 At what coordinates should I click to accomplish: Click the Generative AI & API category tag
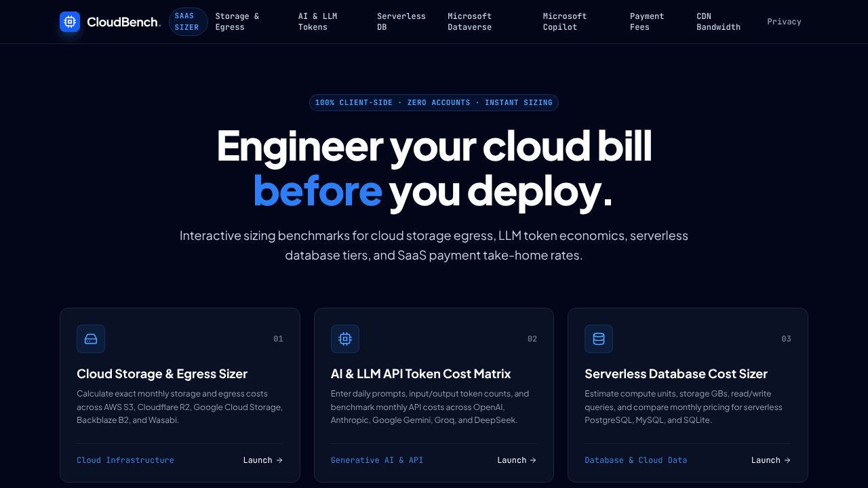tap(377, 460)
